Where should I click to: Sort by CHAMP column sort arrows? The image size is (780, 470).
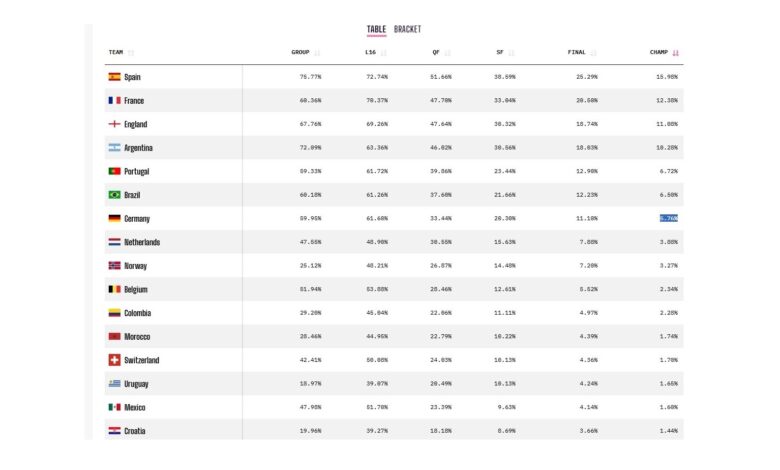point(676,53)
